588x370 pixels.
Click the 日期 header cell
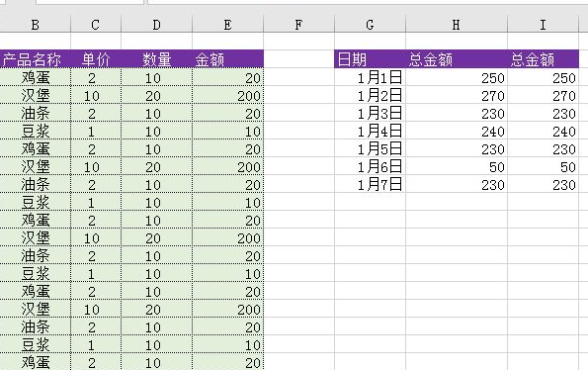pyautogui.click(x=370, y=59)
